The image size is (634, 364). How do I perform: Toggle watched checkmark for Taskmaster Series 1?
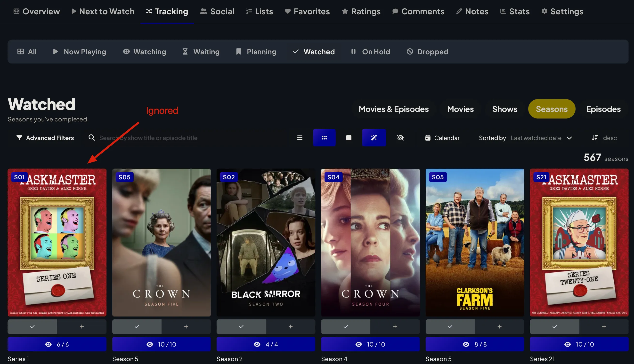[32, 326]
